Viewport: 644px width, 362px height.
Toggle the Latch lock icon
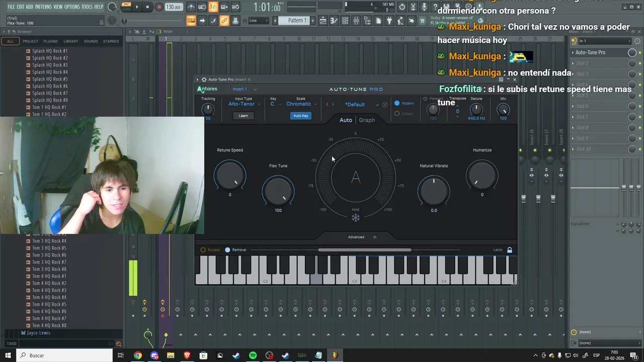[x=510, y=250]
